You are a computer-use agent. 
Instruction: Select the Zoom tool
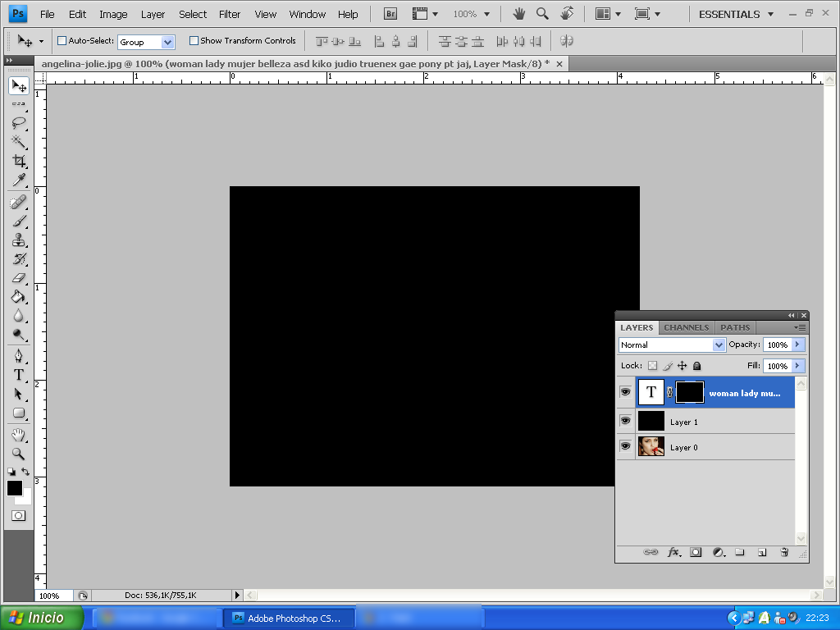click(18, 454)
